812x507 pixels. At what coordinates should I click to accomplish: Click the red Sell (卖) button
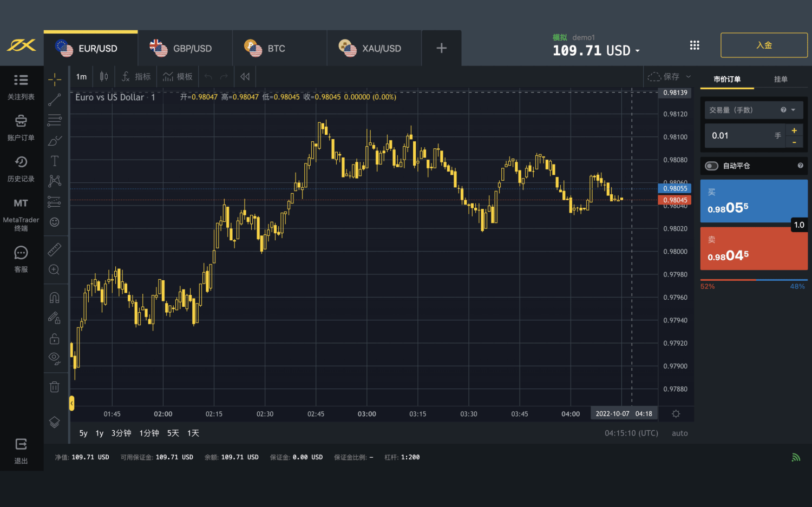[x=754, y=248]
